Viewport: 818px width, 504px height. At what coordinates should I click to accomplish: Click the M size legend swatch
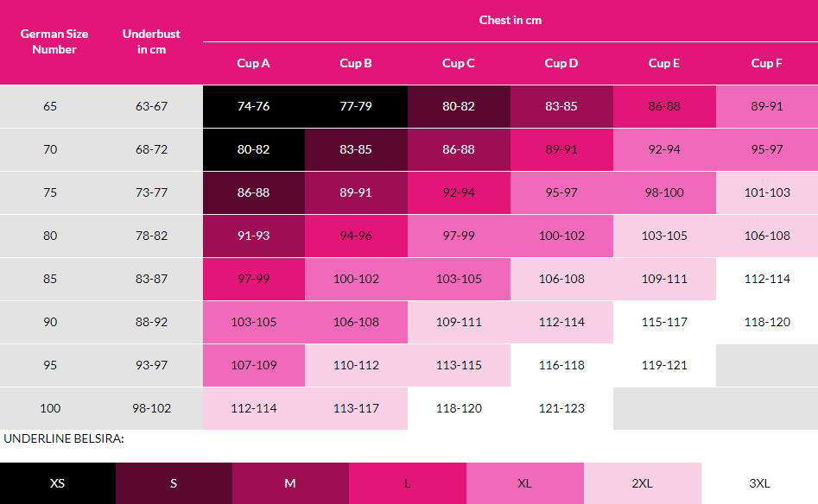(x=290, y=483)
